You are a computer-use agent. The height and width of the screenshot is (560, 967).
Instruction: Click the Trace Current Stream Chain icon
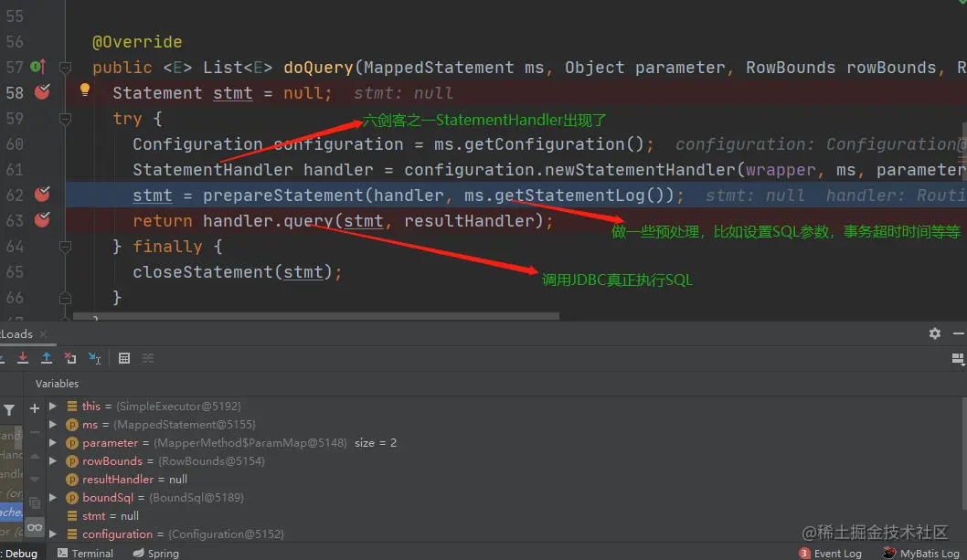coord(148,358)
